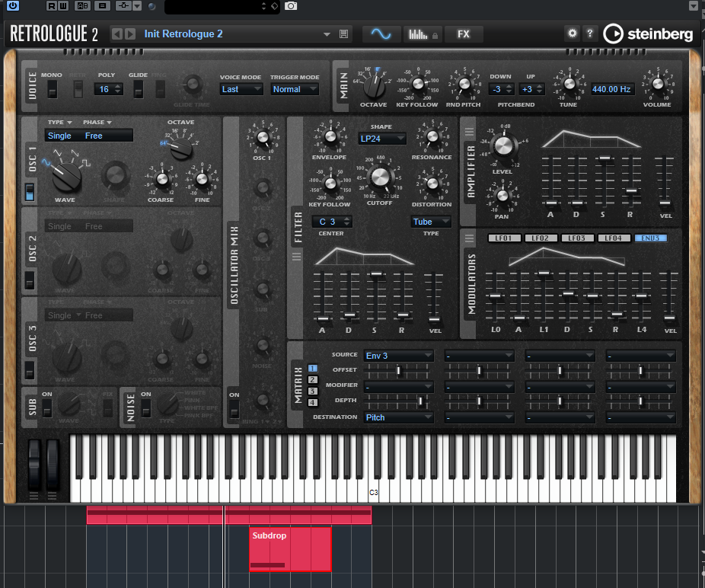Toggle the Glide switch

tap(138, 88)
